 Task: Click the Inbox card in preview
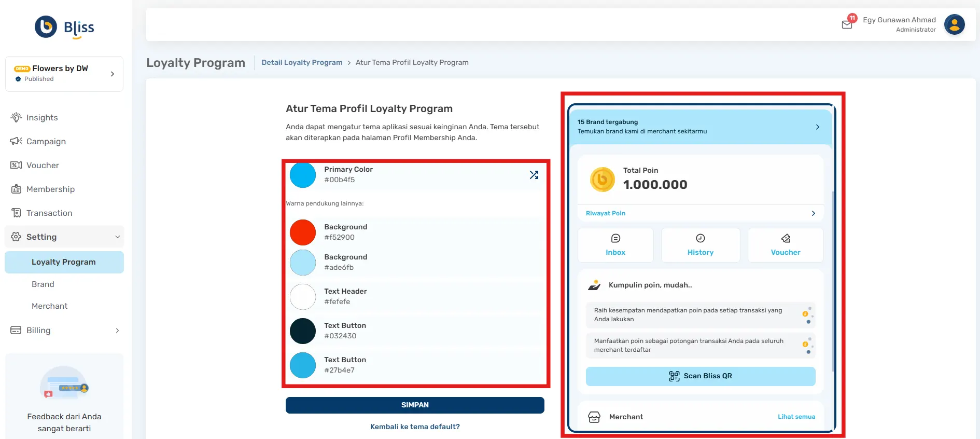coord(615,245)
